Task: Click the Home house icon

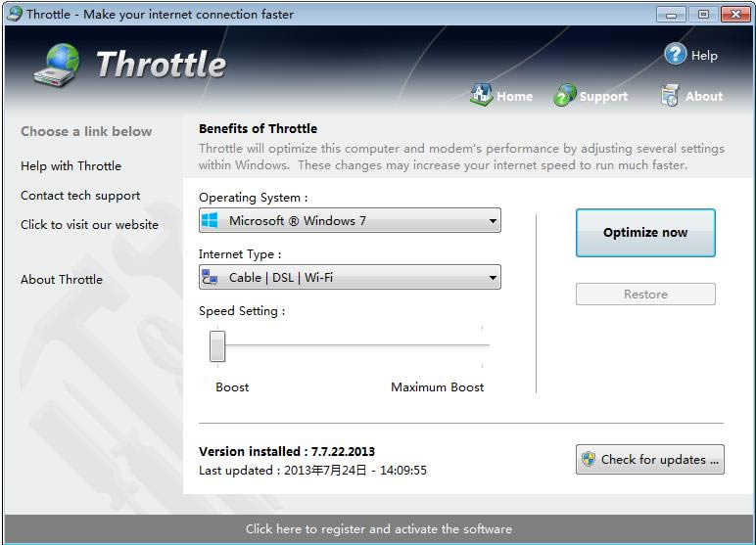Action: [x=481, y=94]
